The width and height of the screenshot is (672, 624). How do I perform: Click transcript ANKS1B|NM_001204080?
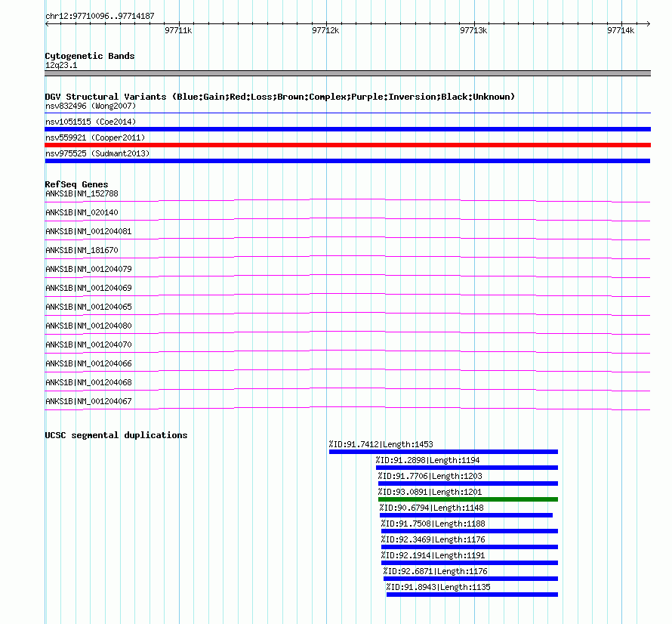(x=88, y=326)
